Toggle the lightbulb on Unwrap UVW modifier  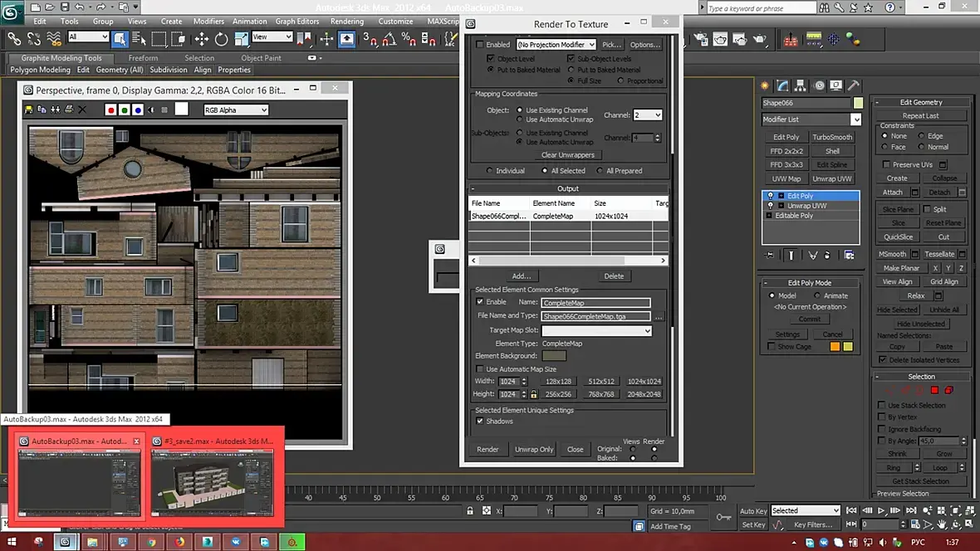tap(770, 206)
